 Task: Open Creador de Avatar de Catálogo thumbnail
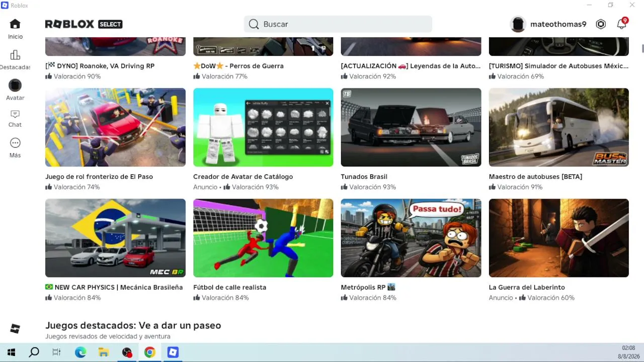pos(263,127)
